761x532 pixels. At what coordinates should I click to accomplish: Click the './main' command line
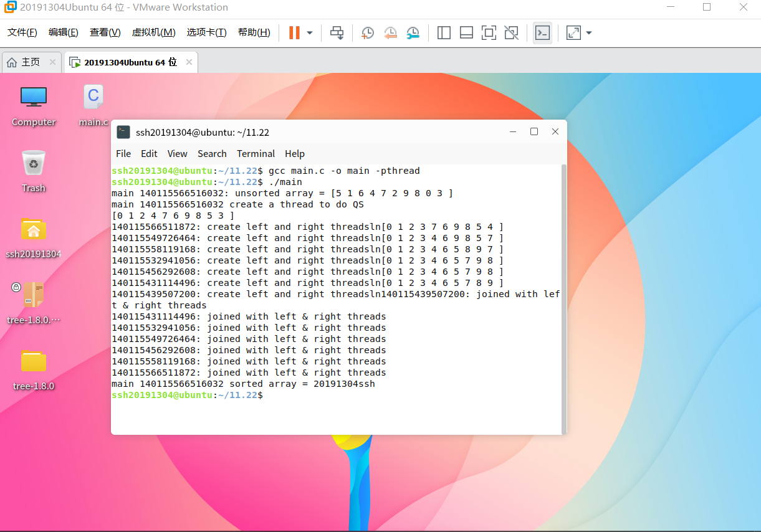[x=285, y=182]
